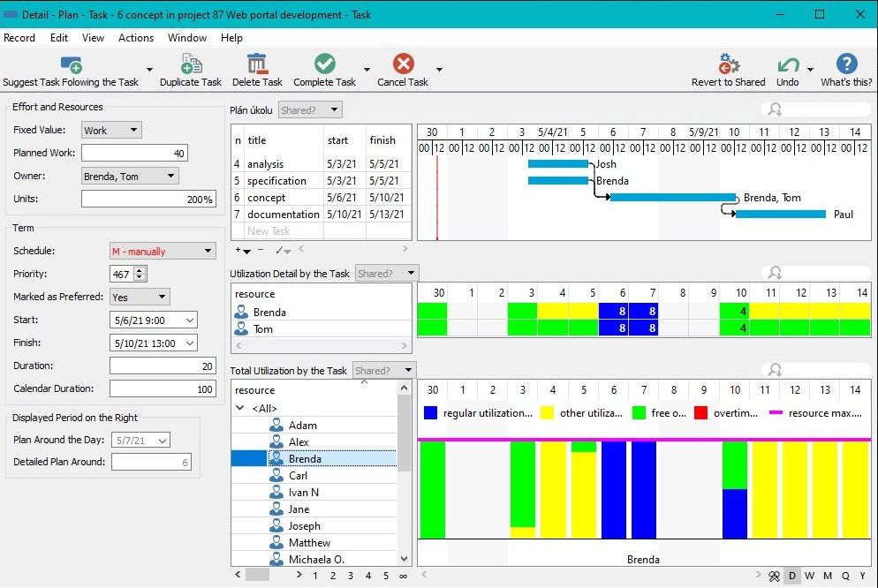Open the Record menu

(19, 37)
